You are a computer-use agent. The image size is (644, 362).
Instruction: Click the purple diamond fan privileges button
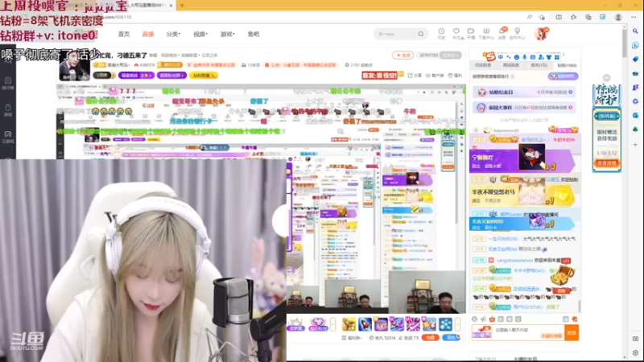[563, 76]
